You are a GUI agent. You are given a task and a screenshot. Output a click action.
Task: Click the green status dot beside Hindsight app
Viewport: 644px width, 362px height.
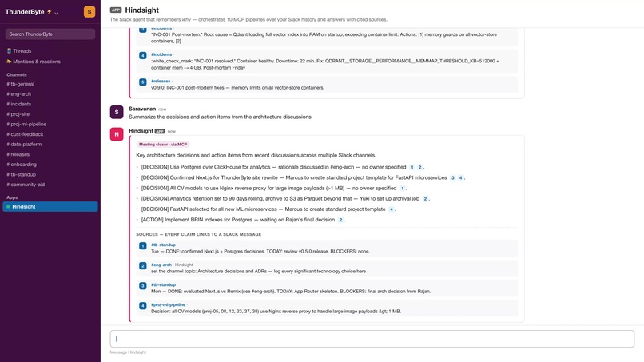[8, 207]
